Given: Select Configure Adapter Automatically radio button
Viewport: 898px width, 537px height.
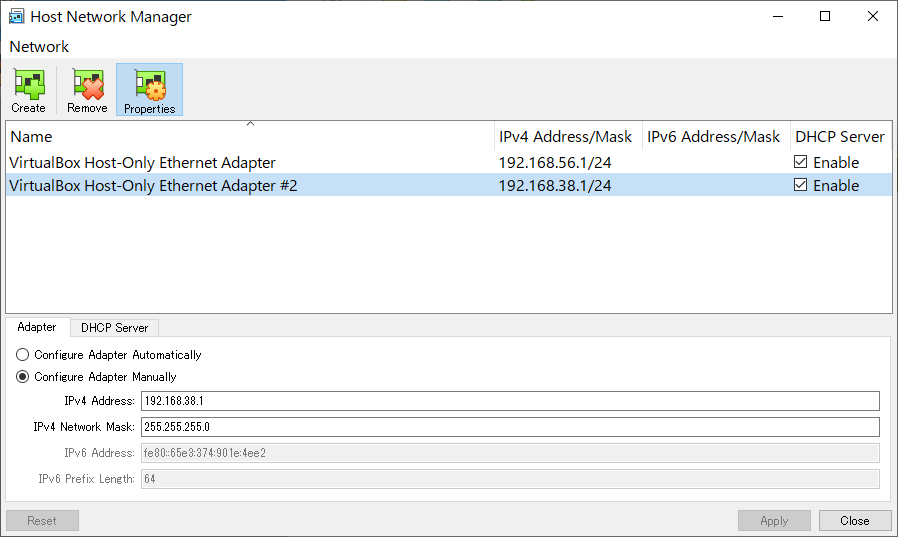Looking at the screenshot, I should [x=22, y=355].
